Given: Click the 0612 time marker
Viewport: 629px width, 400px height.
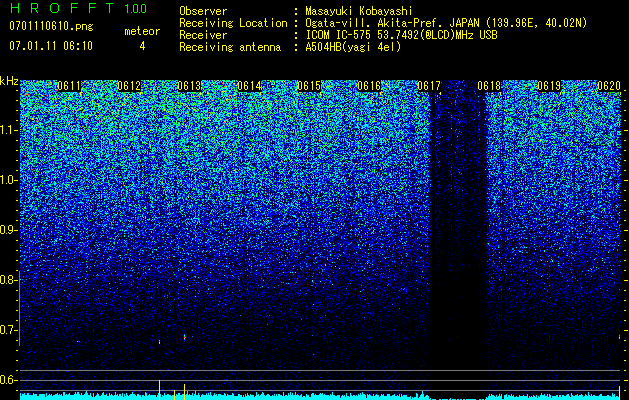Looking at the screenshot, I should pyautogui.click(x=129, y=86).
